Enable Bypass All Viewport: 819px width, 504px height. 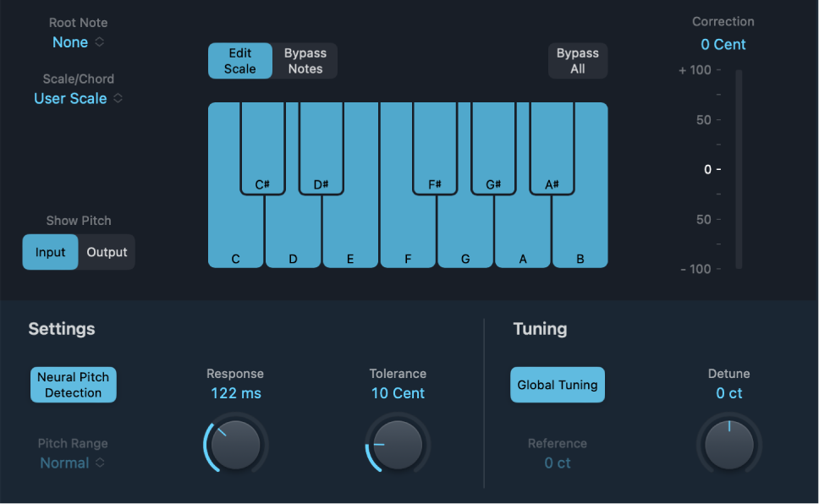[577, 61]
